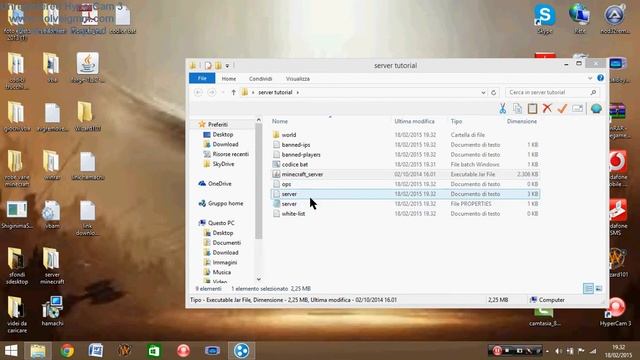
Task: Click the Back navigation arrow
Action: coord(198,93)
